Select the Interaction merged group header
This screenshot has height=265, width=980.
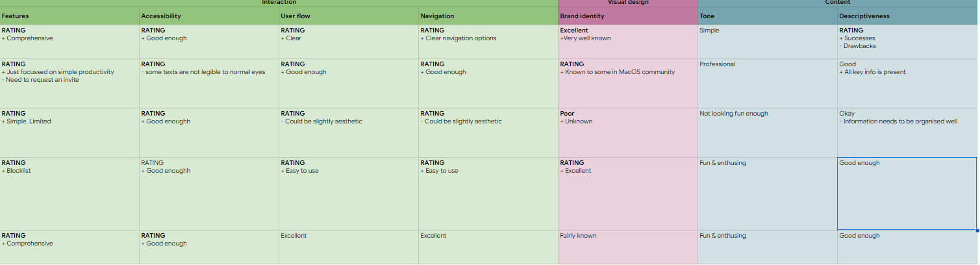(279, 3)
